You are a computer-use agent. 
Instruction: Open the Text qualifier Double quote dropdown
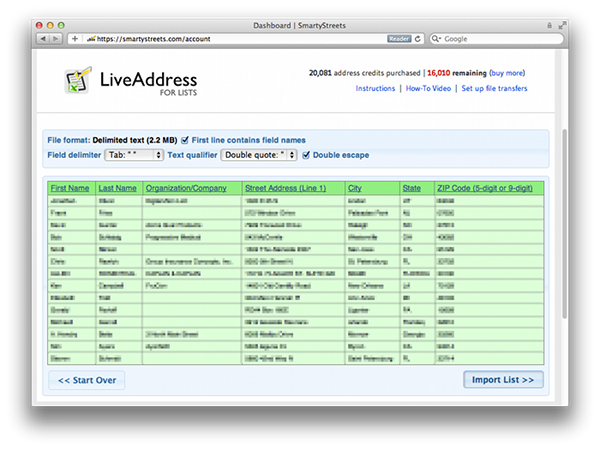[259, 155]
